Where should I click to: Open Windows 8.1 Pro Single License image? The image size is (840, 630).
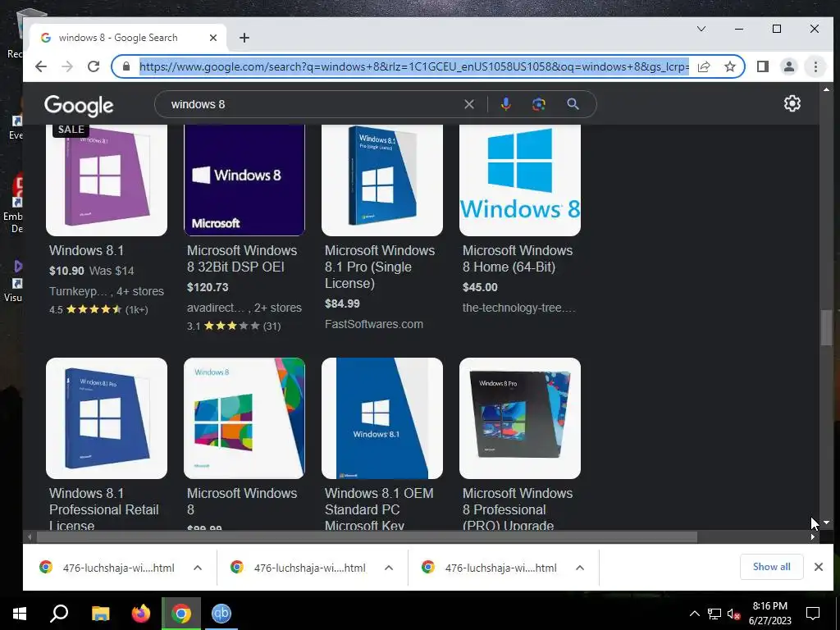382,180
